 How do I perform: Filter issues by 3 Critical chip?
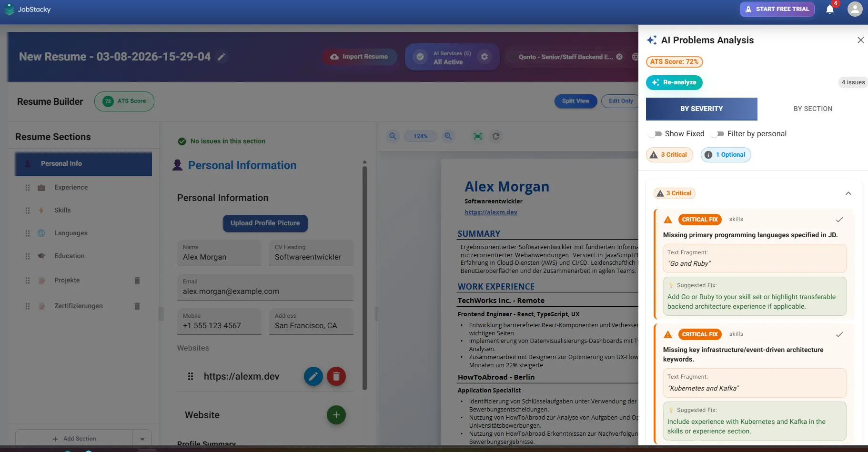tap(669, 155)
